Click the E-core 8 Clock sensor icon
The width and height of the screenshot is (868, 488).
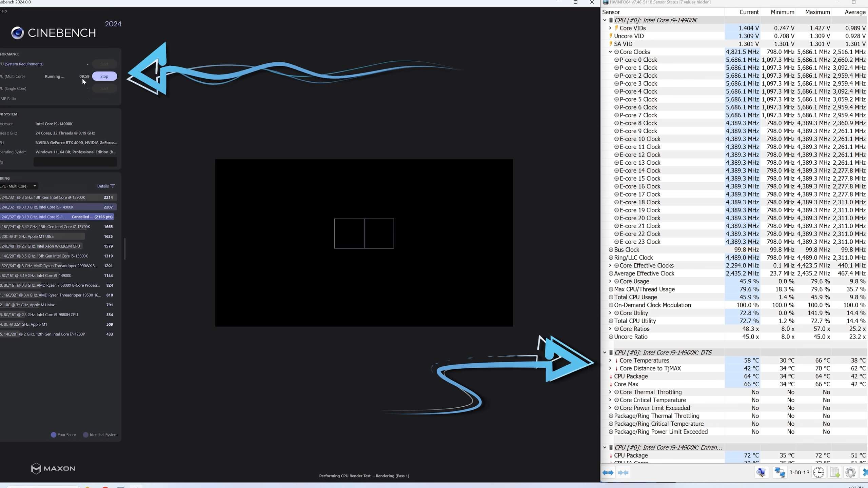click(x=616, y=123)
